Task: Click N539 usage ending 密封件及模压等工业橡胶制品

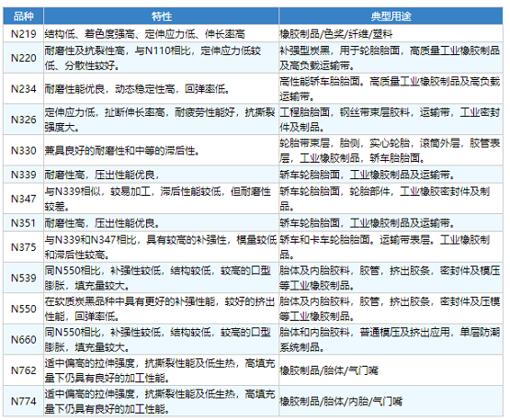Action: coord(390,278)
